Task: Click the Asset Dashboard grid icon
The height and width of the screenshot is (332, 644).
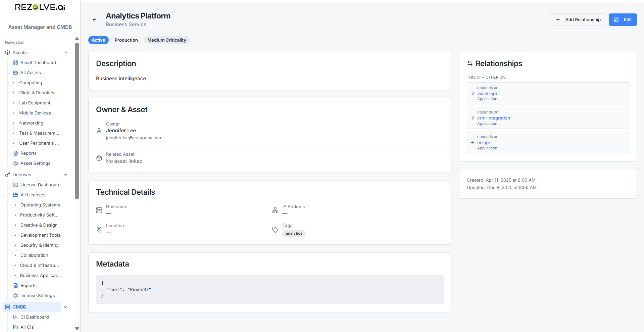Action: pos(15,63)
